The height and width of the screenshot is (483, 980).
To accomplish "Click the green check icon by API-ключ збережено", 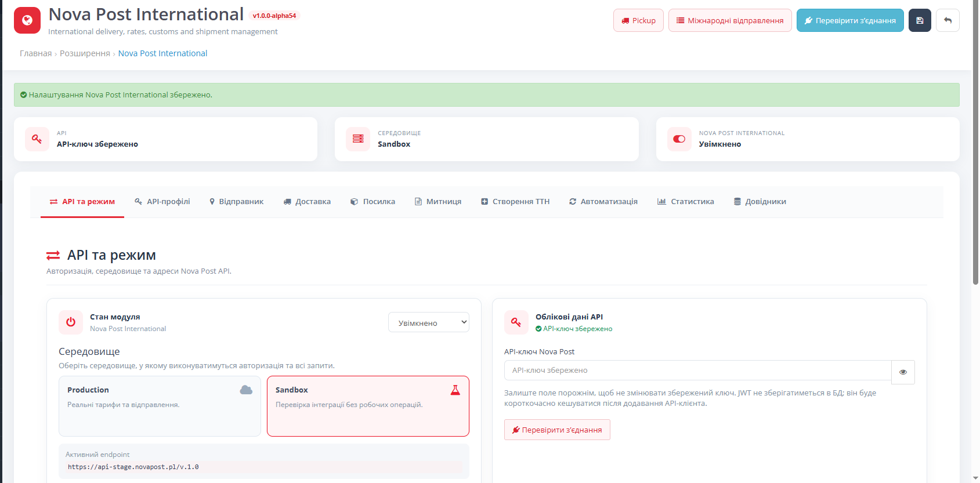I will point(538,329).
